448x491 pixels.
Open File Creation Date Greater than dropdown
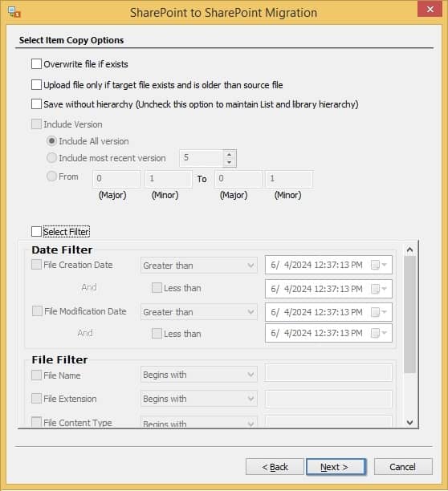pos(198,266)
